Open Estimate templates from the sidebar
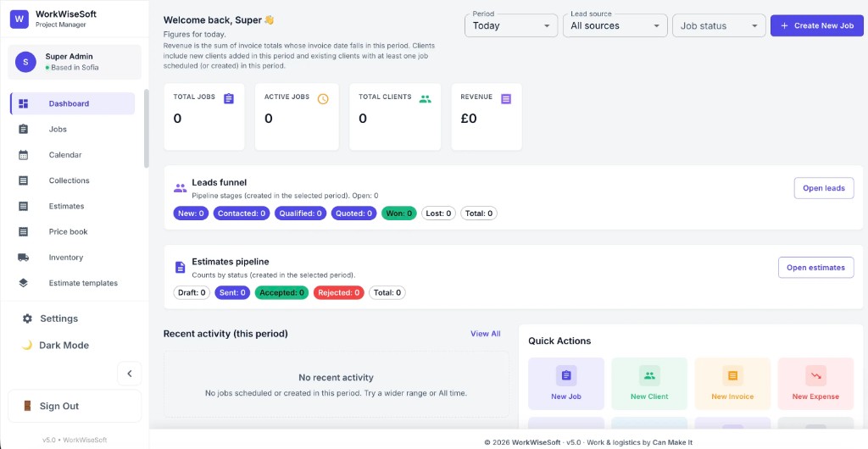The image size is (868, 449). point(73,283)
